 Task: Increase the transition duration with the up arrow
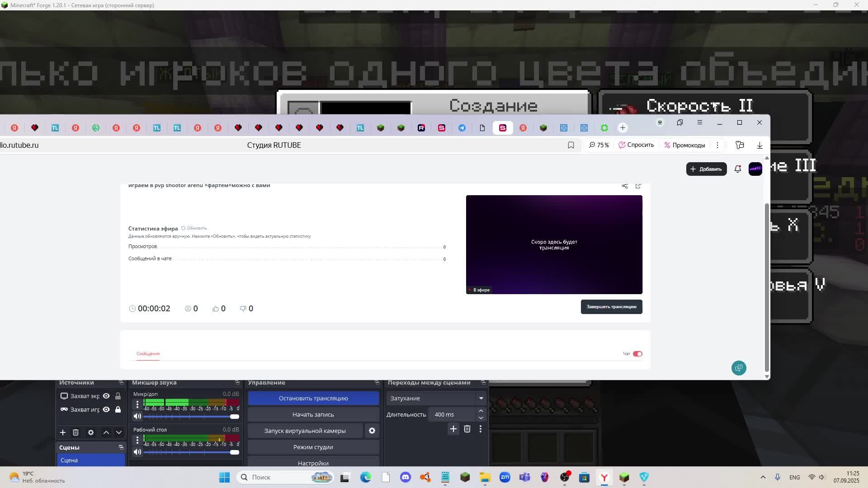click(x=481, y=411)
